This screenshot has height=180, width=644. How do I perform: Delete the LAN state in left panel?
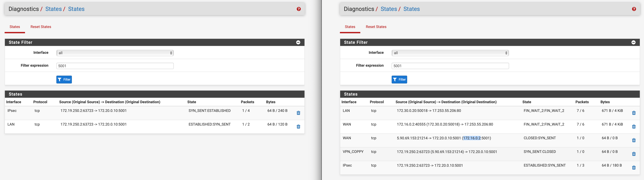(298, 127)
